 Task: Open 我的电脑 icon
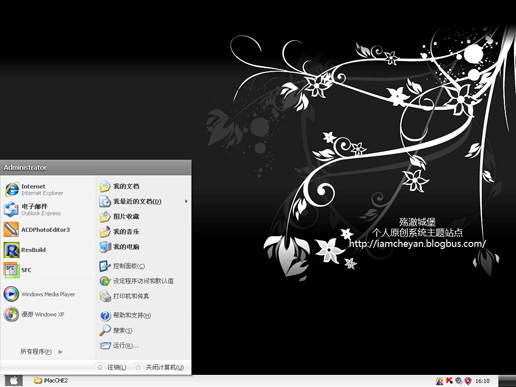pyautogui.click(x=105, y=247)
